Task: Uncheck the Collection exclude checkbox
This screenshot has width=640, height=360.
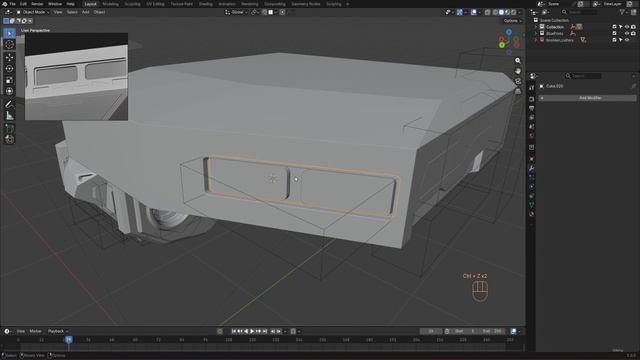Action: coord(614,27)
